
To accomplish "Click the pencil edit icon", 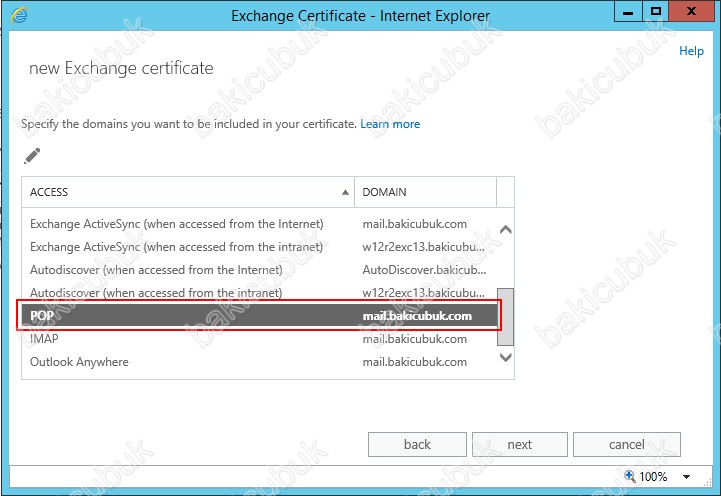I will (x=32, y=156).
